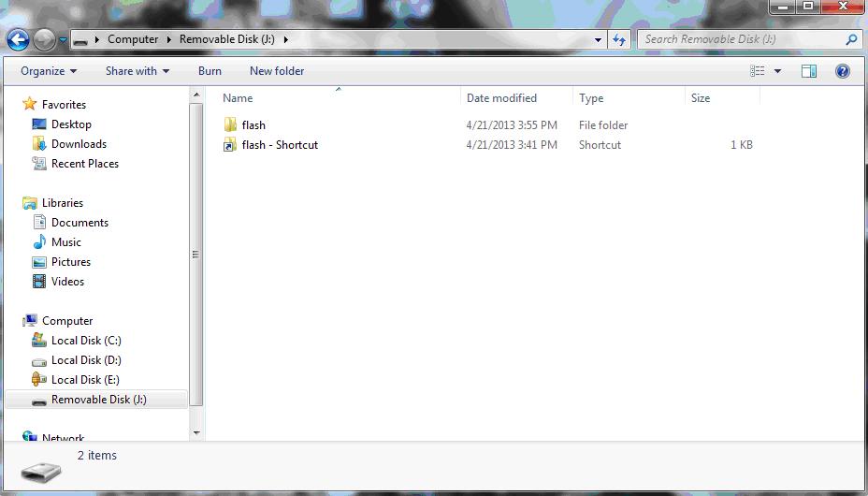Open Local Disk (C:) in sidebar
Viewport: 868px width, 496px height.
click(85, 341)
